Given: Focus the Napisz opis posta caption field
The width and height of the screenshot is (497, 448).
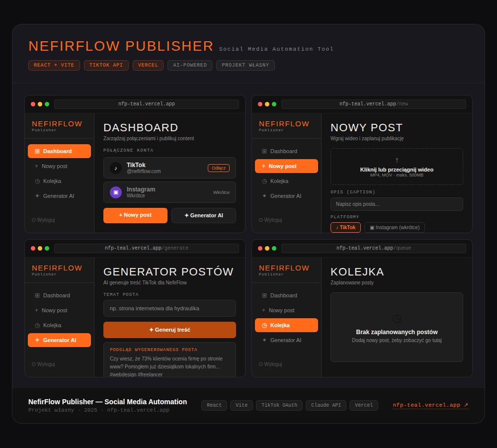Looking at the screenshot, I should pyautogui.click(x=397, y=204).
